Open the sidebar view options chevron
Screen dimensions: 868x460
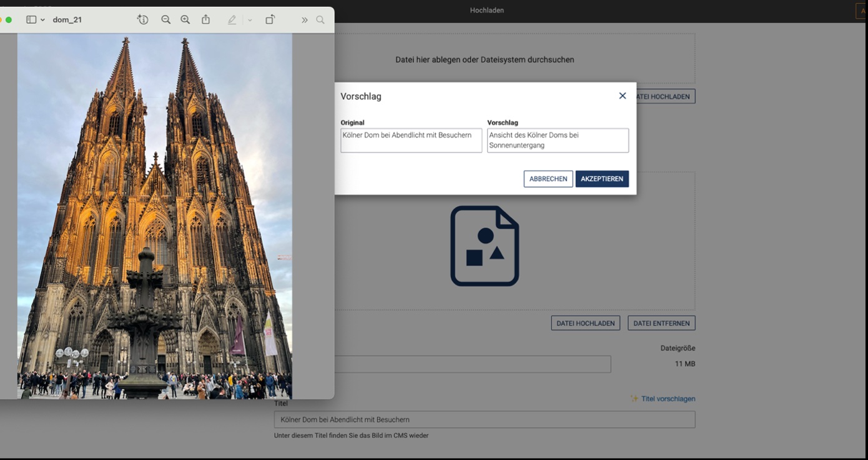(43, 20)
